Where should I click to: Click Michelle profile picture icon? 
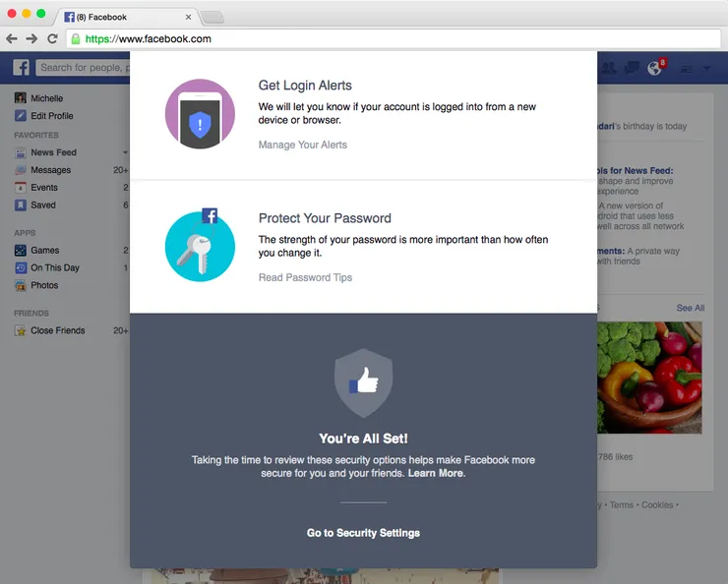click(20, 98)
